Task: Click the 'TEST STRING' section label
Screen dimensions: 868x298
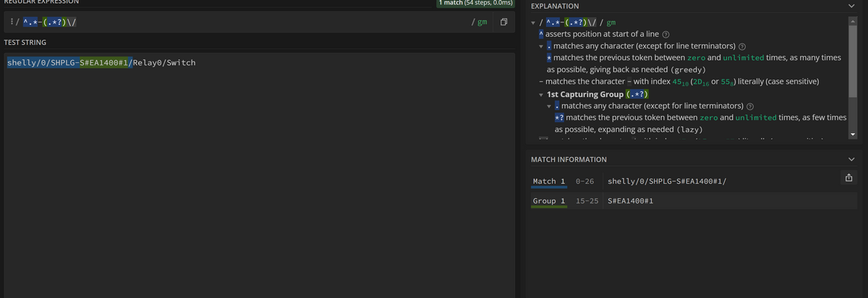Action: point(25,43)
